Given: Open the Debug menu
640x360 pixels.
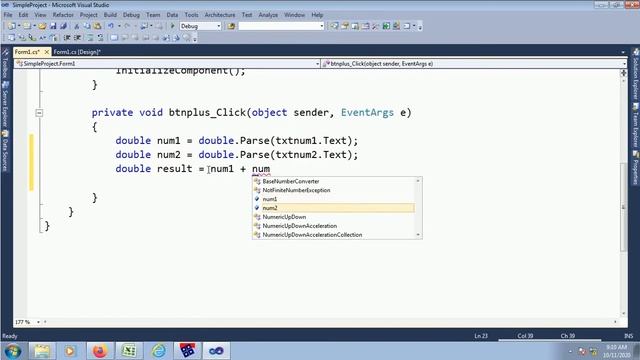Looking at the screenshot, I should [131, 15].
